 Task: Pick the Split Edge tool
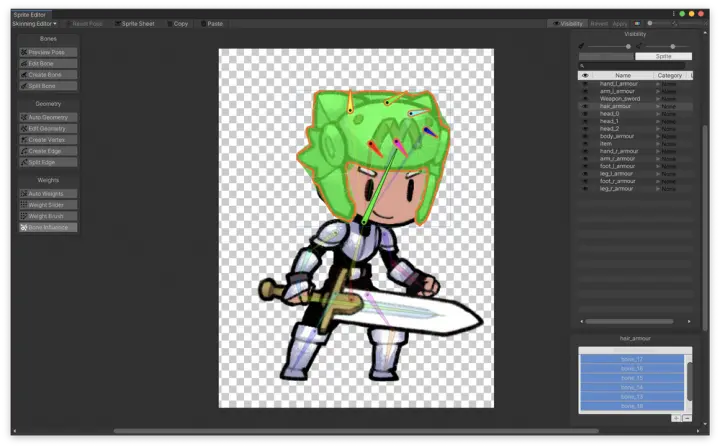pos(48,162)
